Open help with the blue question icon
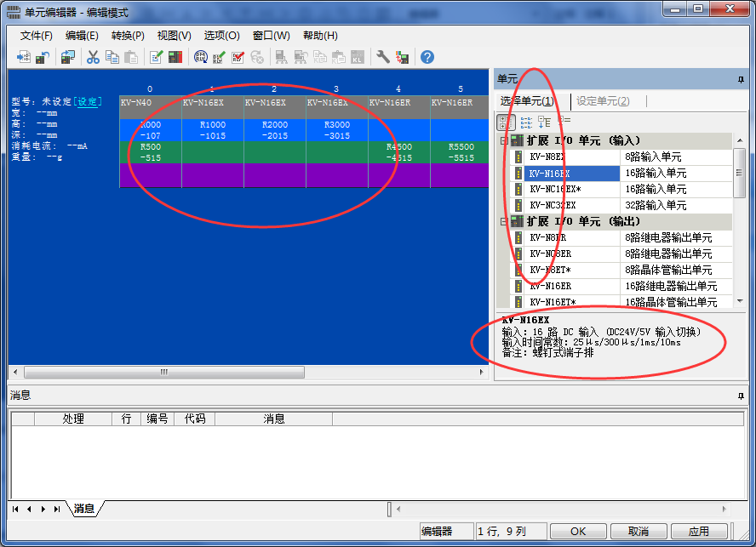 [427, 57]
